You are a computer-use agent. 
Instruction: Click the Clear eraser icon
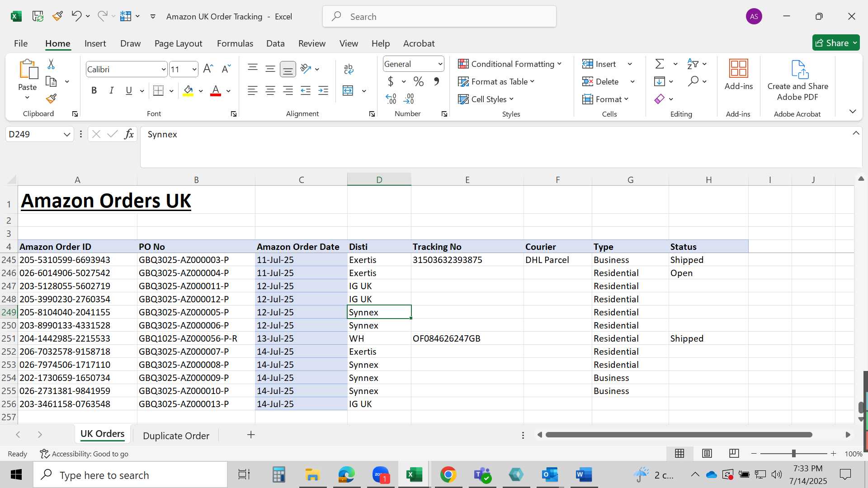660,99
